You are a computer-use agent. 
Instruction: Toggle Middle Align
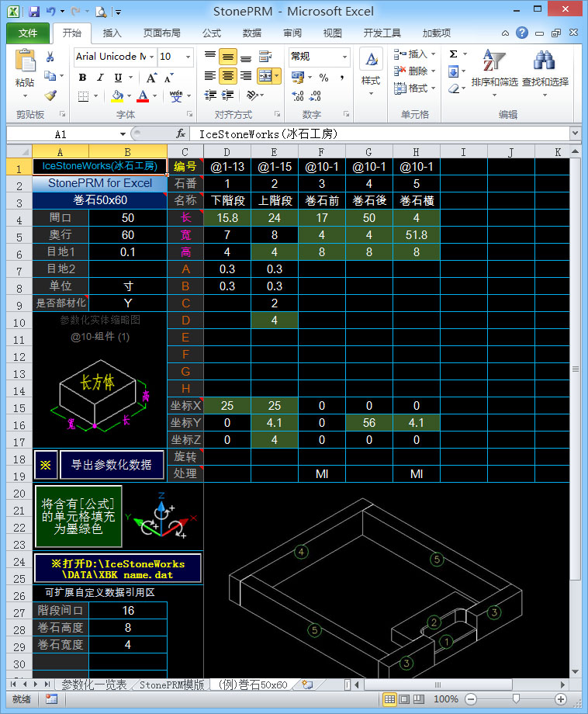[227, 57]
